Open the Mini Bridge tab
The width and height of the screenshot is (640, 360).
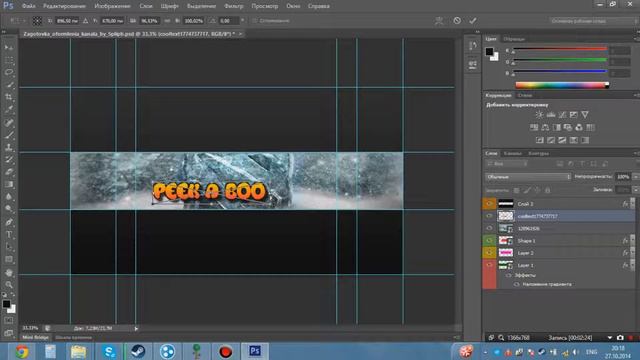[x=35, y=338]
